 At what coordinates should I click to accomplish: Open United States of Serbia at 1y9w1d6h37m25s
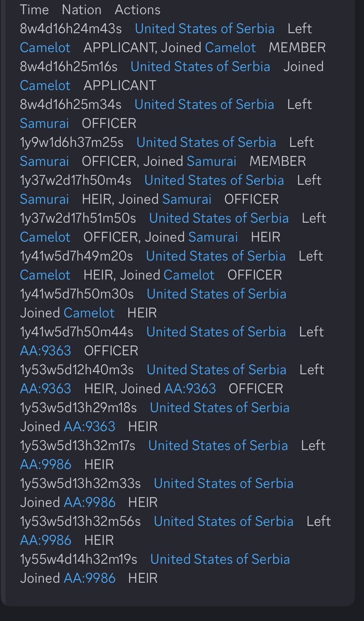206,143
